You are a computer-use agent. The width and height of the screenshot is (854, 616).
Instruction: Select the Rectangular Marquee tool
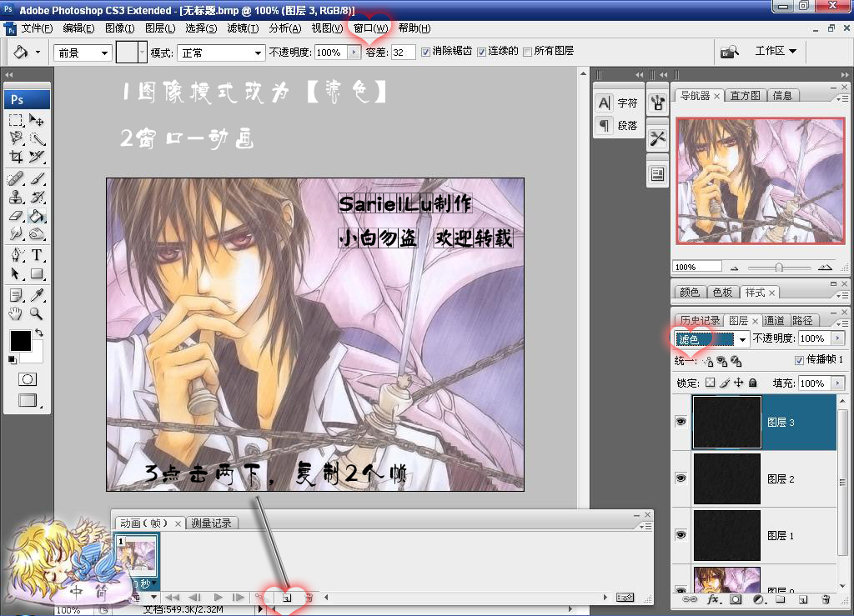(x=16, y=120)
